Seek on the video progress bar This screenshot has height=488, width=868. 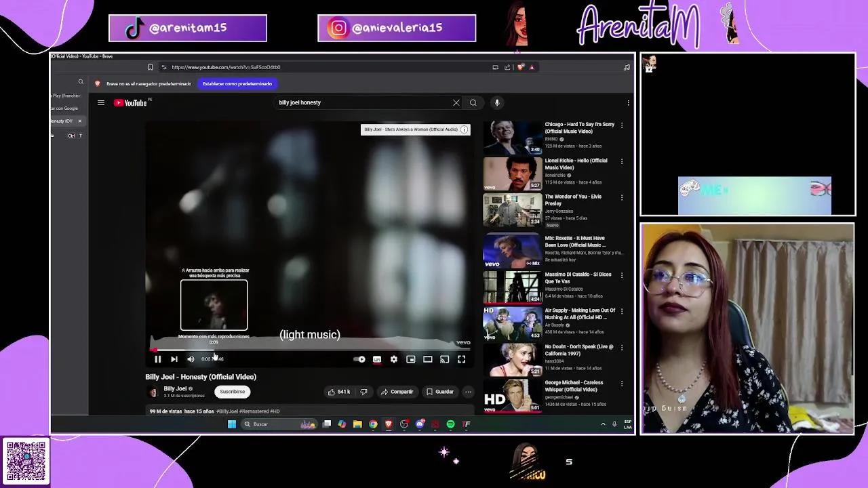tap(310, 350)
